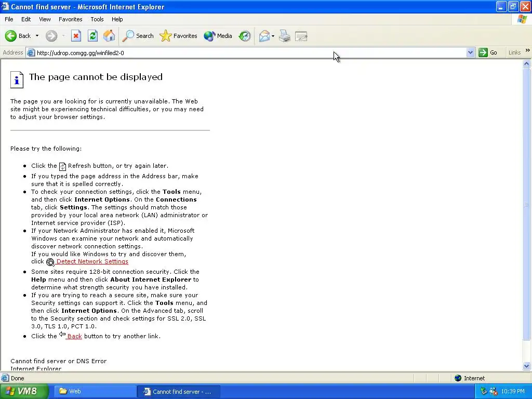Click the 'Cannot find server or DNS Error' text

(x=58, y=361)
